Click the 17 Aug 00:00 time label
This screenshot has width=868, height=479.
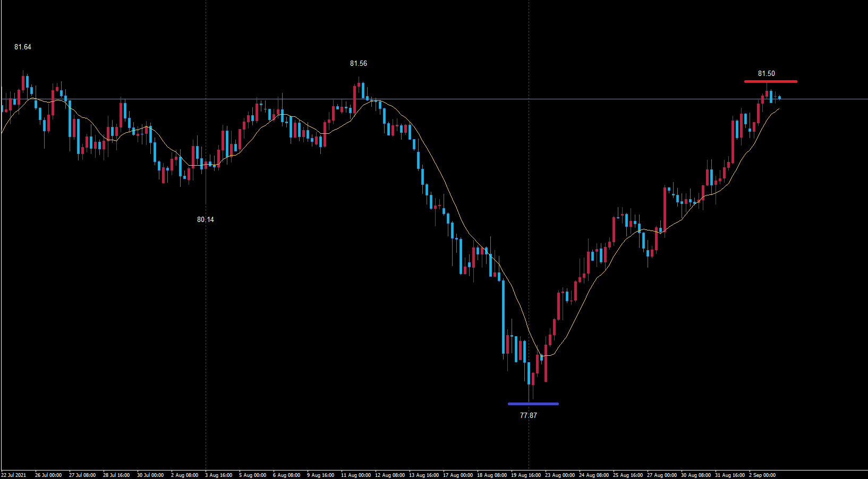[458, 475]
